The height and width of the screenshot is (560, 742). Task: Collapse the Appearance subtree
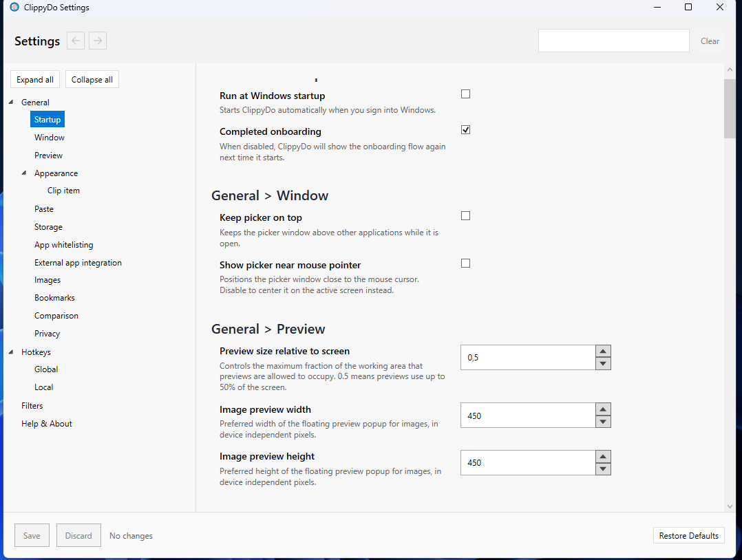23,173
